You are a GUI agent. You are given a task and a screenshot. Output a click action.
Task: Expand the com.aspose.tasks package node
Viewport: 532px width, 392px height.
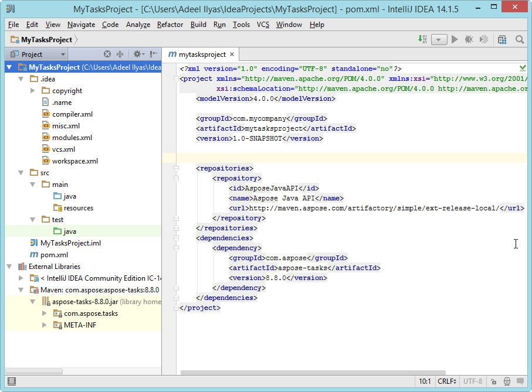[x=45, y=313]
